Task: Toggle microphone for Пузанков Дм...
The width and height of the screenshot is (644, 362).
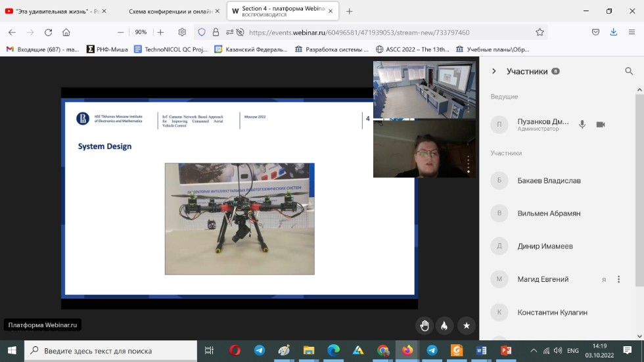Action: tap(582, 124)
